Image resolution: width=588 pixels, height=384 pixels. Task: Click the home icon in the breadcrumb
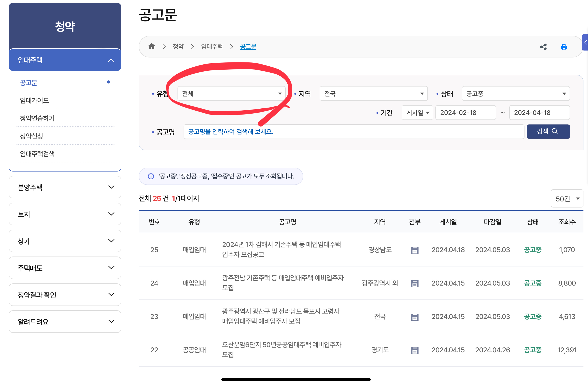(152, 46)
